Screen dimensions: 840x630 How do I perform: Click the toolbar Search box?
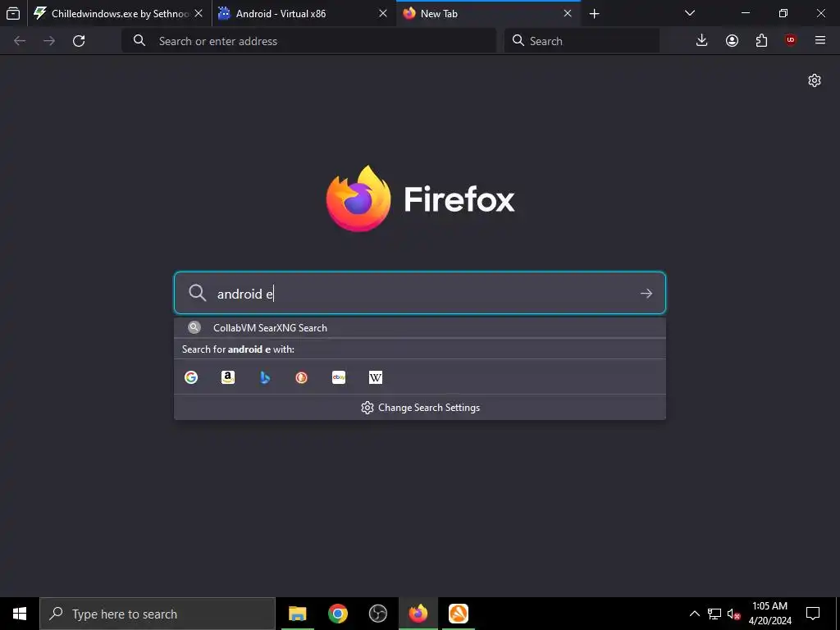click(x=582, y=41)
